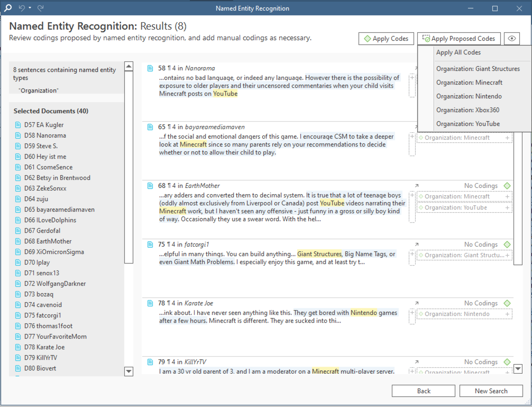Click results pane scrollbar thumb

(x=518, y=198)
